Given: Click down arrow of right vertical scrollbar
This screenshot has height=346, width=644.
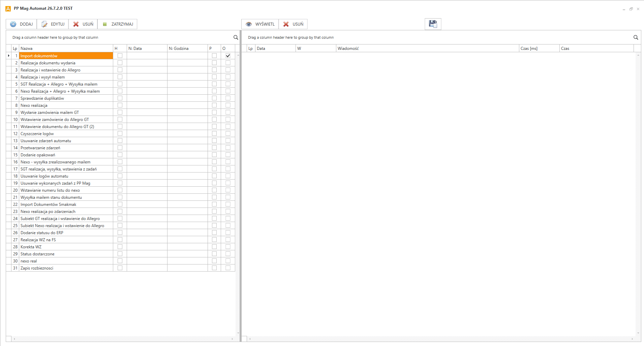Looking at the screenshot, I should pyautogui.click(x=638, y=333).
